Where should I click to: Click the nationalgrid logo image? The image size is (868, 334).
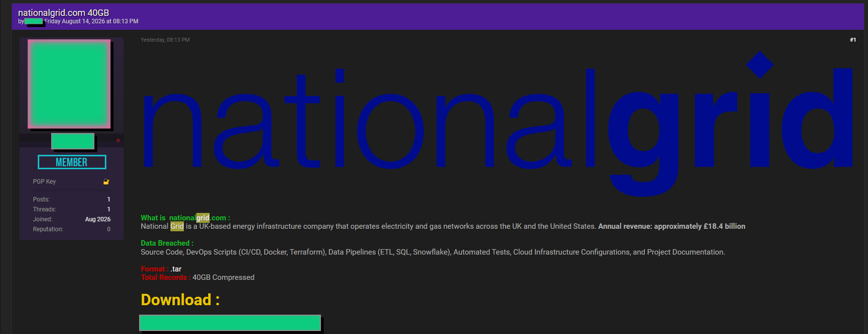coord(497,124)
